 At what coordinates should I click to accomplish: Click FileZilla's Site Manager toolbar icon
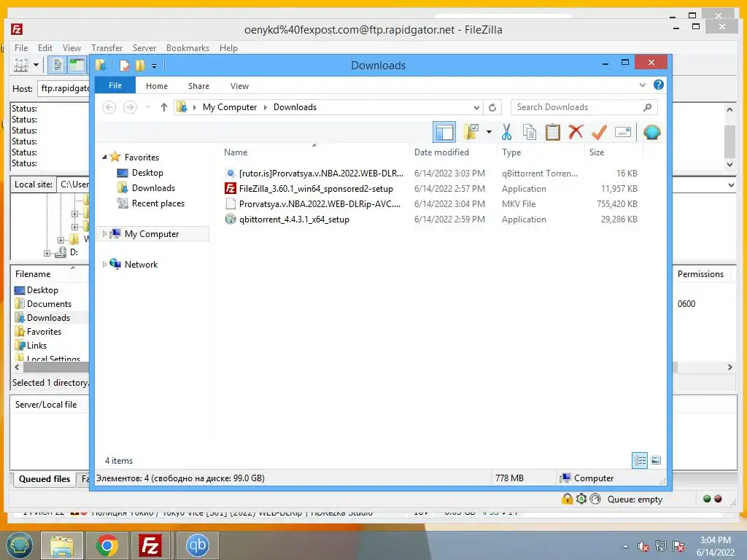pos(21,65)
